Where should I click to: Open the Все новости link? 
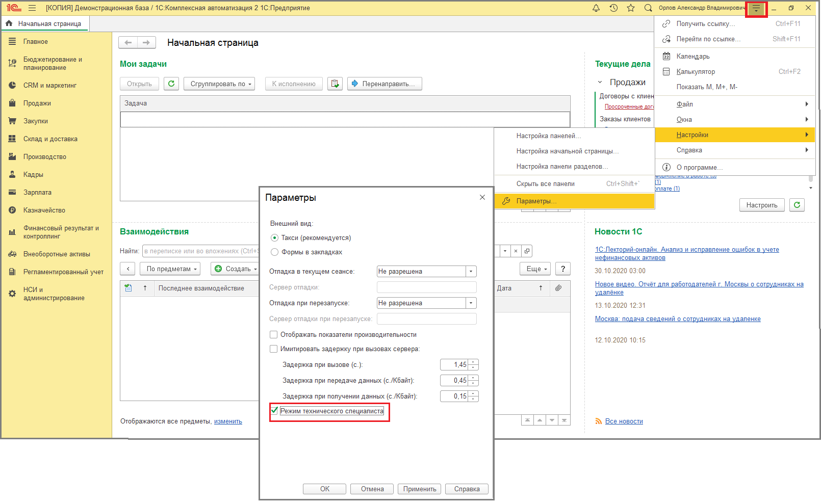[624, 421]
